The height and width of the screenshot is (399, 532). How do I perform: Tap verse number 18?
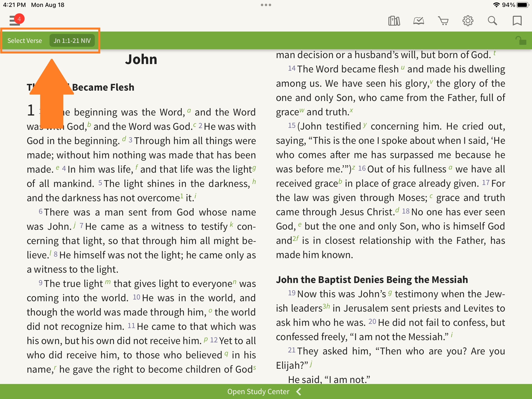(406, 211)
